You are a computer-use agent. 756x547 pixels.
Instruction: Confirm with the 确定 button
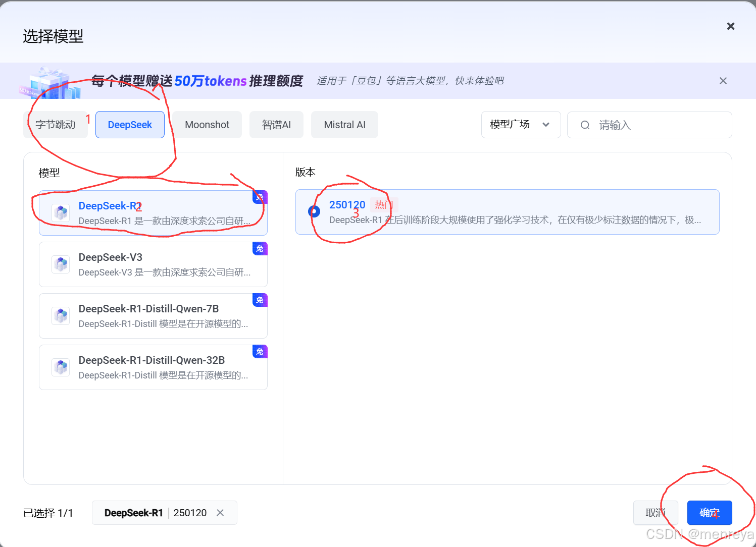(710, 513)
